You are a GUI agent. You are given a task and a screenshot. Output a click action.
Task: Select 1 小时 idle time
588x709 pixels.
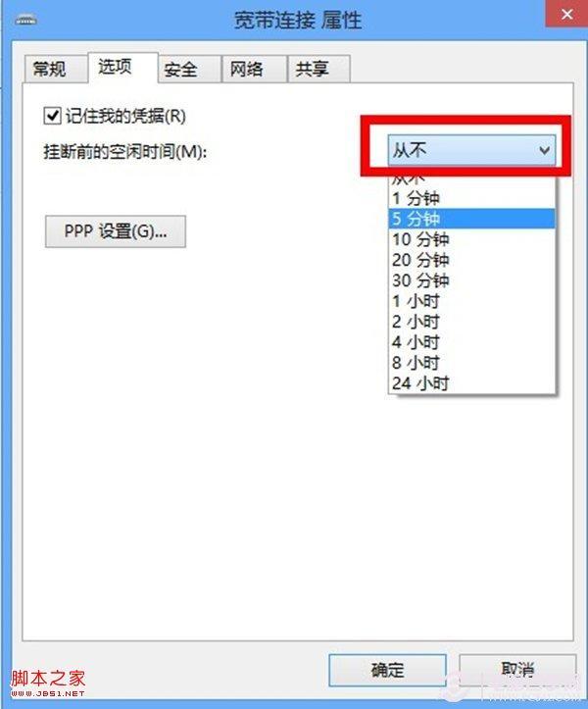471,301
